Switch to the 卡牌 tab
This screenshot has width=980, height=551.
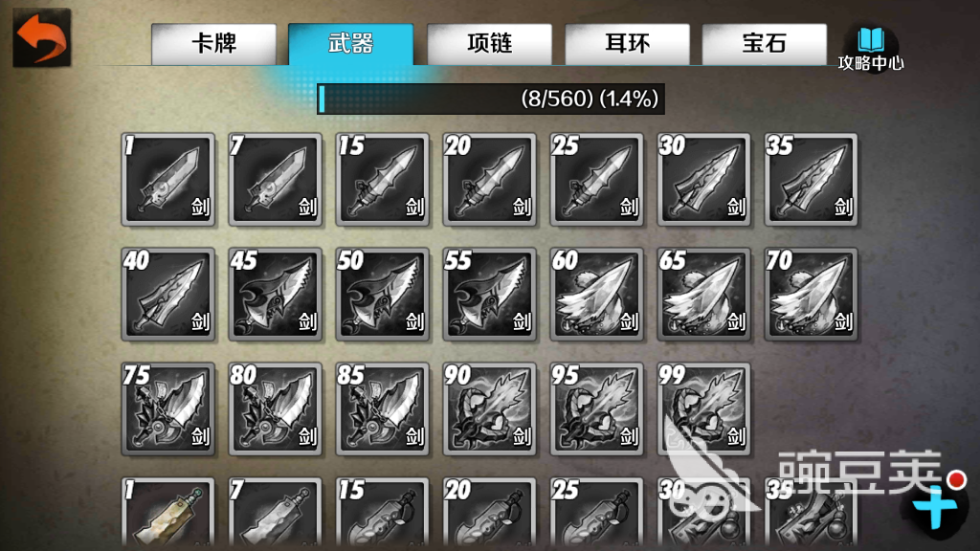tap(213, 44)
